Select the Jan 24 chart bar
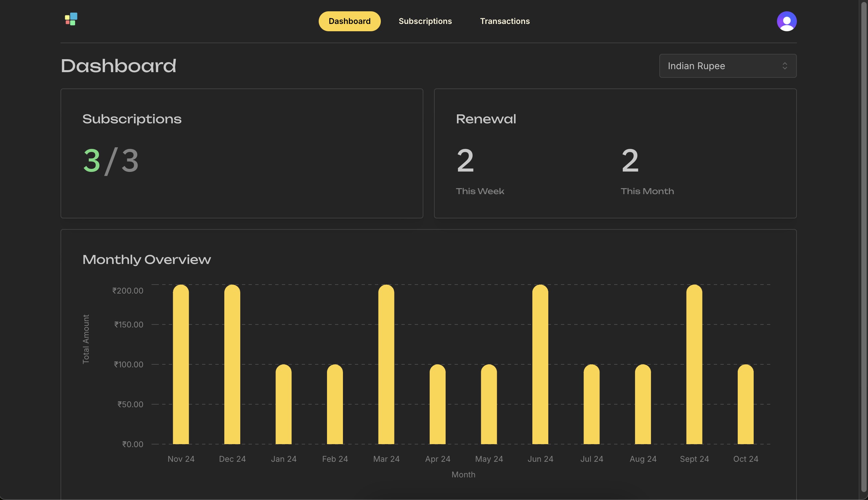Viewport: 868px width, 500px height. point(283,404)
